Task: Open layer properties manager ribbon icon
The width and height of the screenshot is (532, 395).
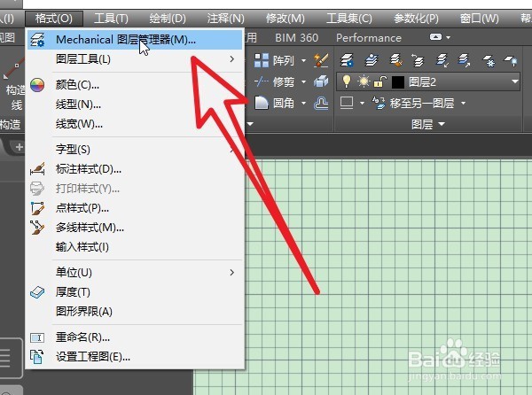Action: pyautogui.click(x=347, y=60)
